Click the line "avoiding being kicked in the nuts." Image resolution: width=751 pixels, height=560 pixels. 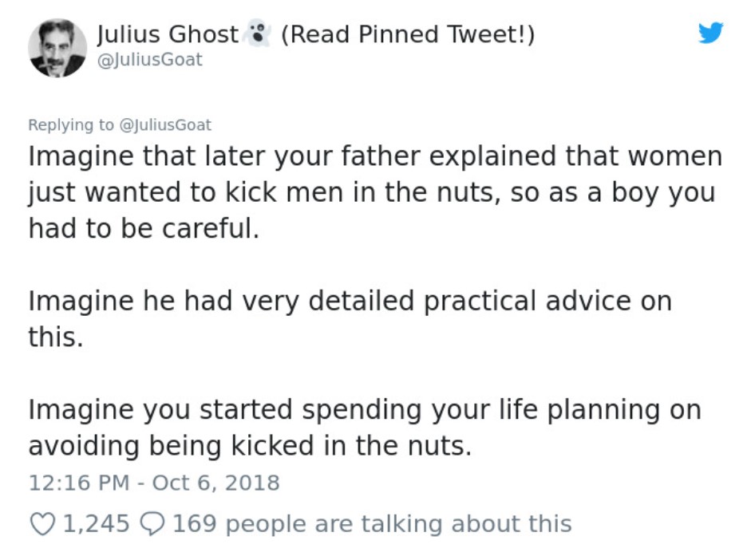tap(250, 446)
